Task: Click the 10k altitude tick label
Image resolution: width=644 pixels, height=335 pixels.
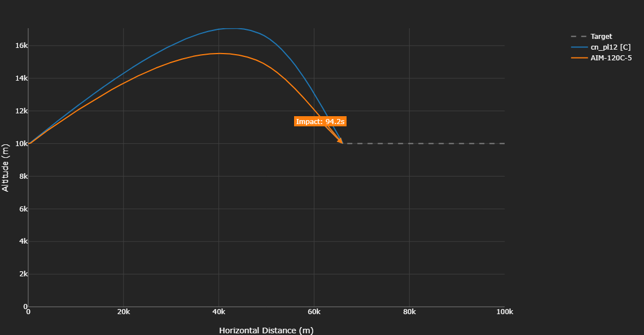Action: coord(21,144)
